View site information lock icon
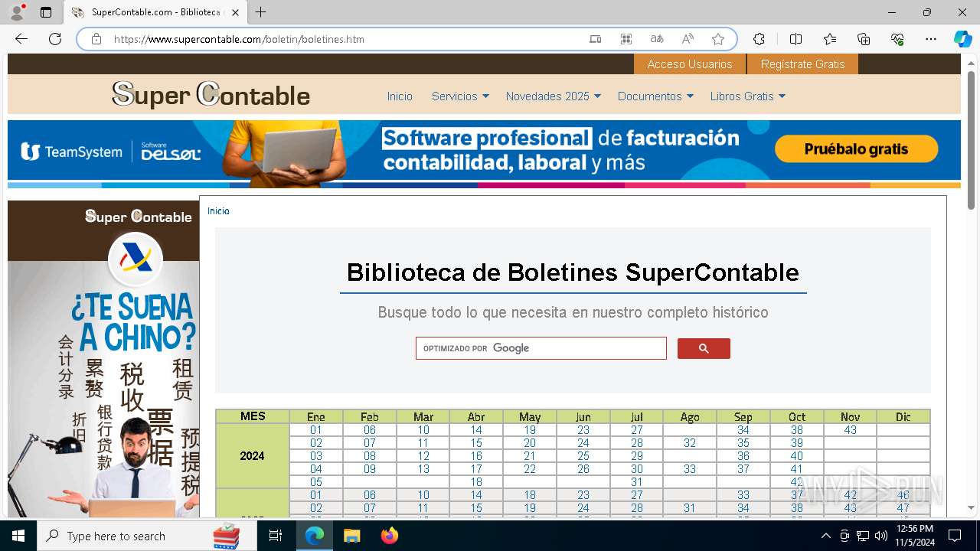This screenshot has height=551, width=980. coord(96,39)
